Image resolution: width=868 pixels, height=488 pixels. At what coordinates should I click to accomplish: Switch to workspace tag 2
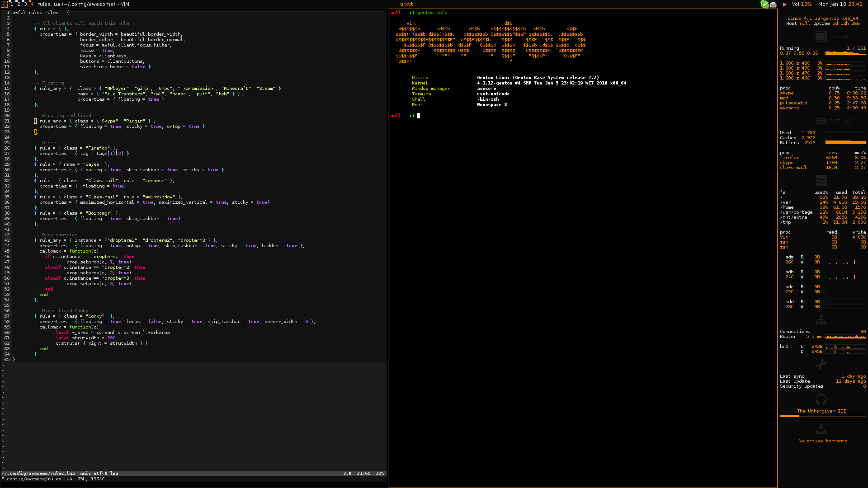coord(19,4)
